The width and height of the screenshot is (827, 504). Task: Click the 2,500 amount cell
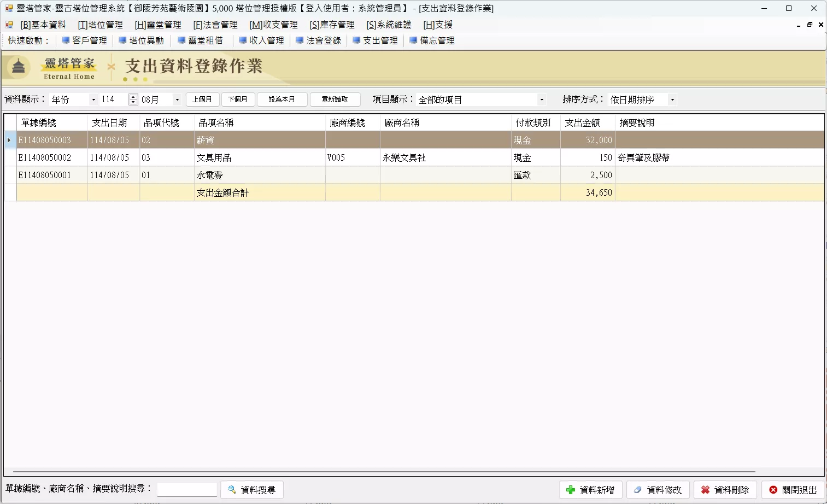588,175
